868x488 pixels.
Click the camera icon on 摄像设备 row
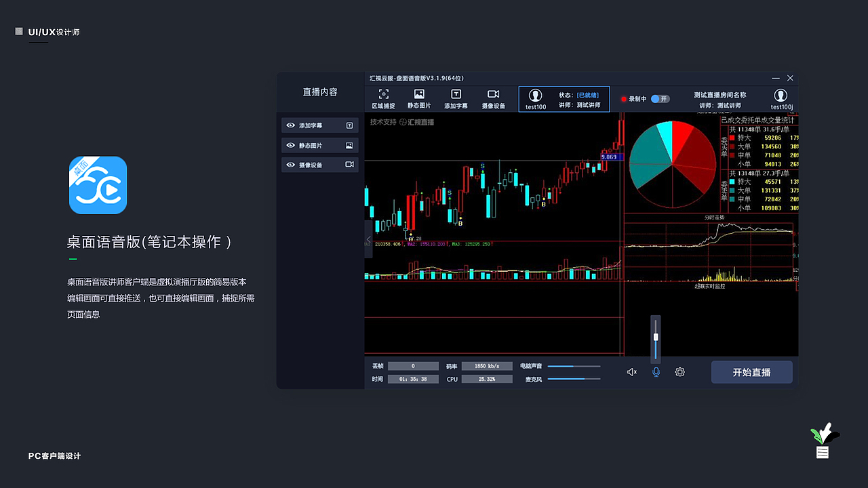tap(349, 165)
